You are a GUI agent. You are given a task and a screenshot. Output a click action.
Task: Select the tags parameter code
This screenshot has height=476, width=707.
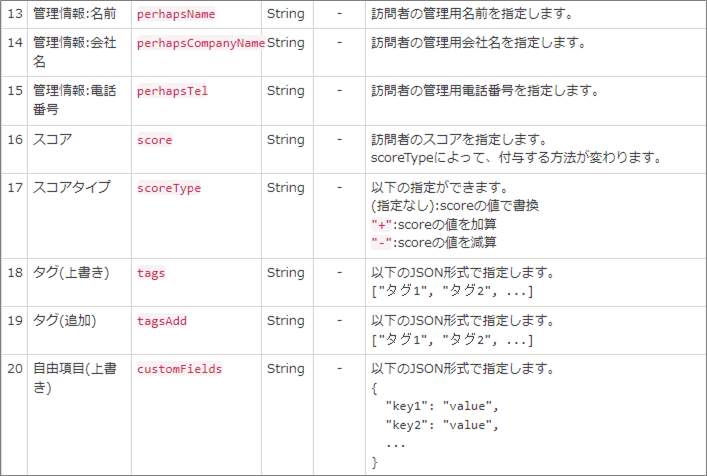pos(151,273)
